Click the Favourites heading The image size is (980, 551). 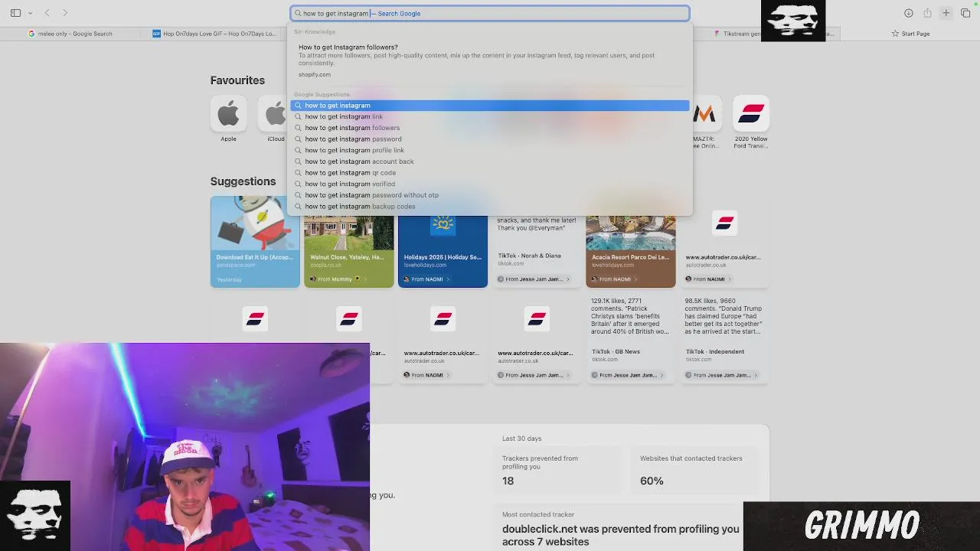coord(237,80)
